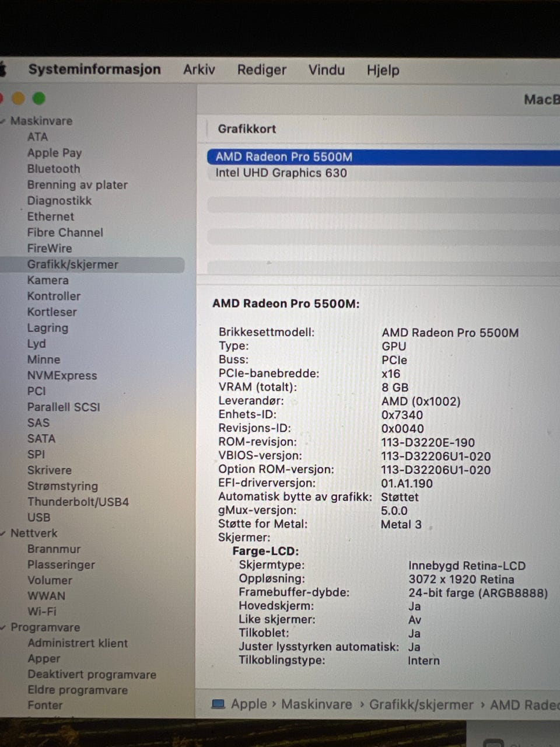Select Apper under Programvare
The width and height of the screenshot is (560, 747).
44,659
